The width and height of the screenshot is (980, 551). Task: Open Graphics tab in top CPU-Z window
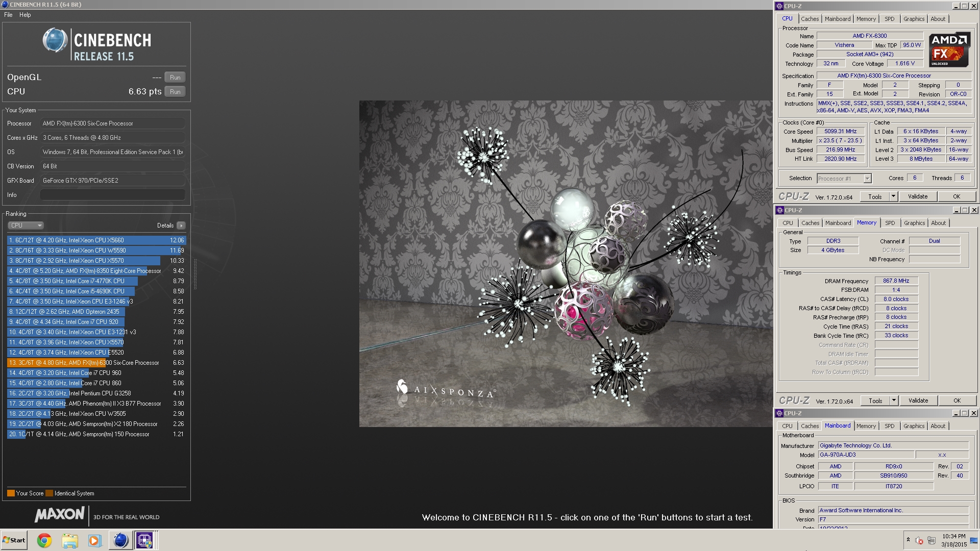tap(914, 19)
